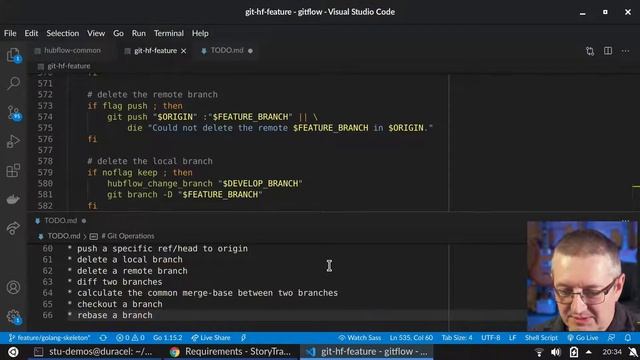Viewport: 640px width, 360px height.
Task: Click the stu-demos terminal taskbar item
Action: pyautogui.click(x=95, y=352)
